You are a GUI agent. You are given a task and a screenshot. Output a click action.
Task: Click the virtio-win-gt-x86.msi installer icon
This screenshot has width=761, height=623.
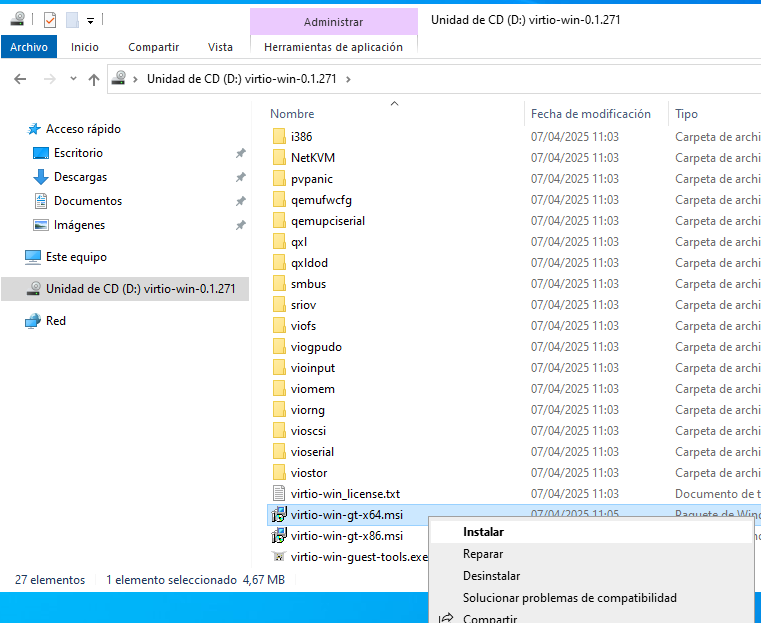279,536
